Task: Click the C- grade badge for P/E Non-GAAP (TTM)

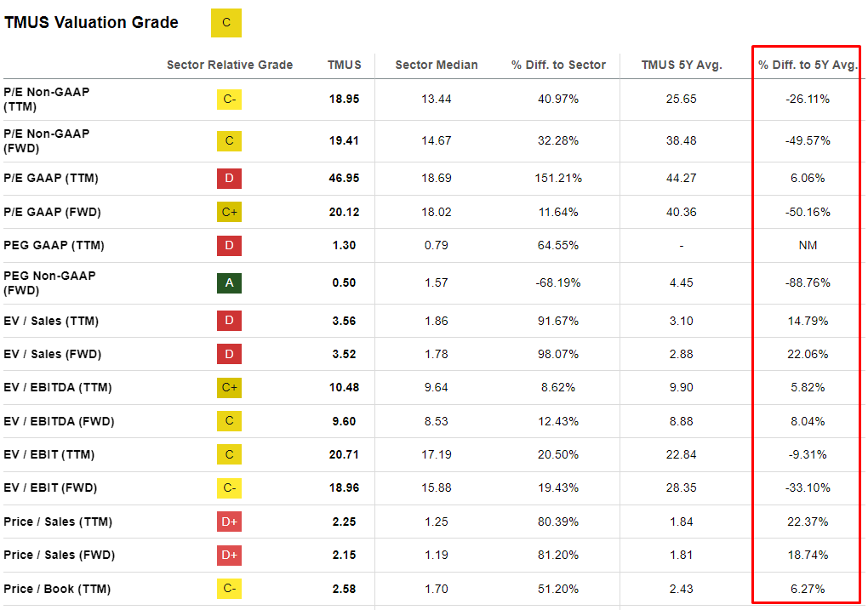Action: (229, 100)
